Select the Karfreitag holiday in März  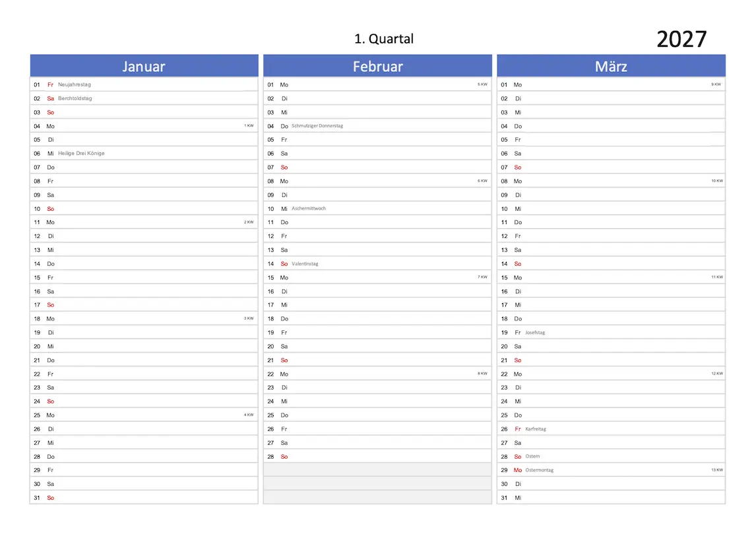(536, 429)
